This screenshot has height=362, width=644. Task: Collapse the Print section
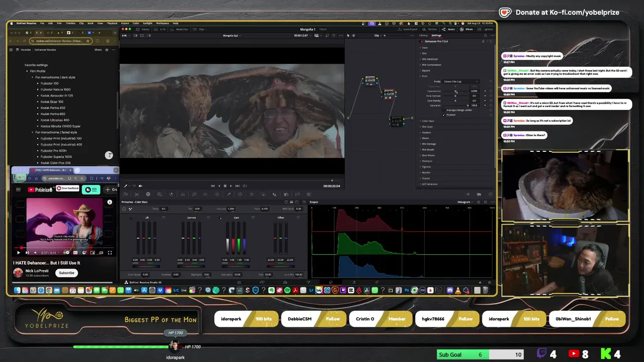click(x=424, y=76)
